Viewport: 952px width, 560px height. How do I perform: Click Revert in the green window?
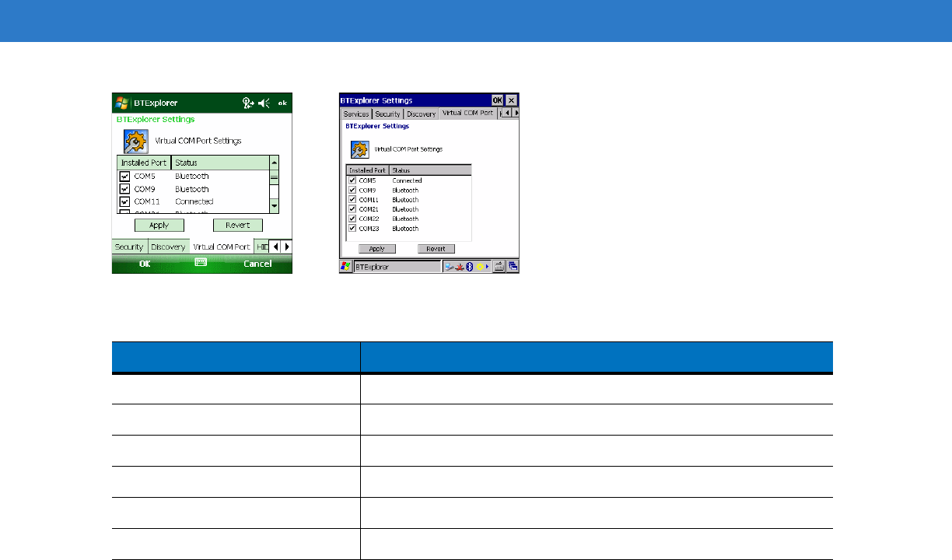pos(237,225)
